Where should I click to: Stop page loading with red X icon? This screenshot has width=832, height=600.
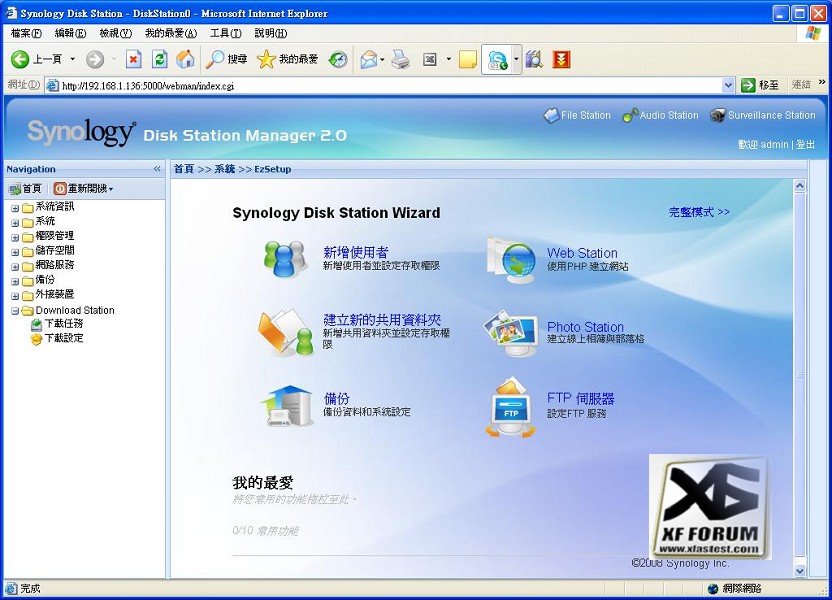[134, 59]
